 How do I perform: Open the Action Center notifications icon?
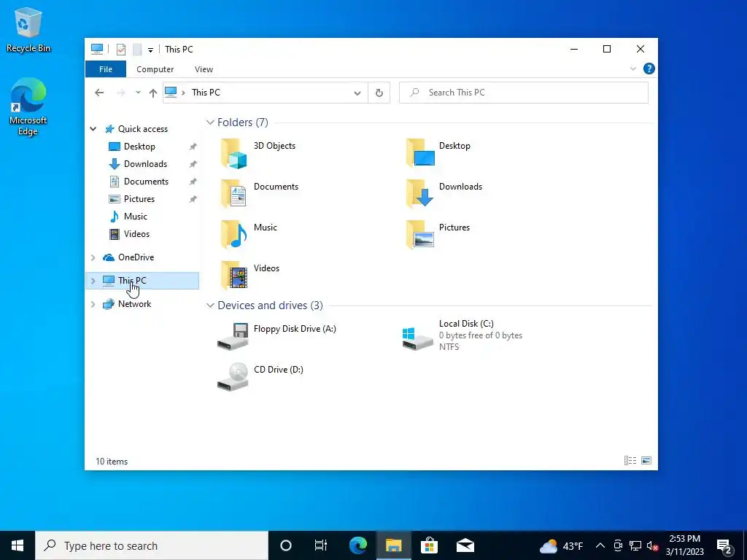coord(724,545)
